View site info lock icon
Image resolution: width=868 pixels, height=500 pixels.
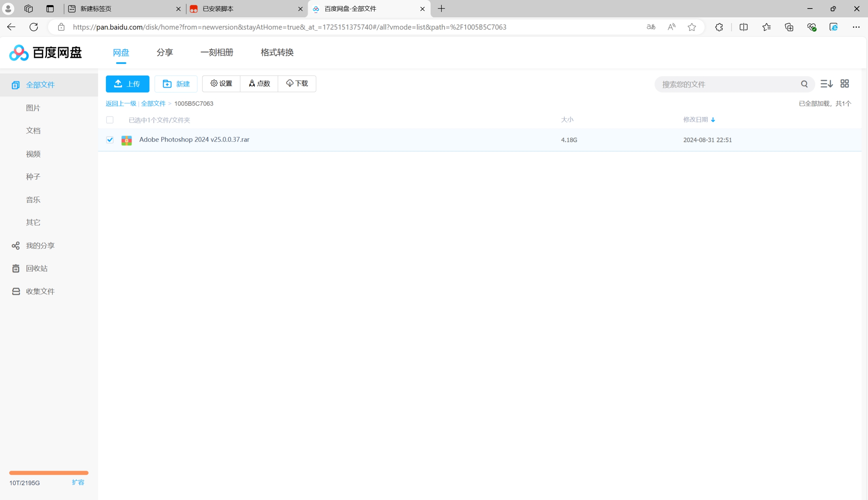(61, 27)
